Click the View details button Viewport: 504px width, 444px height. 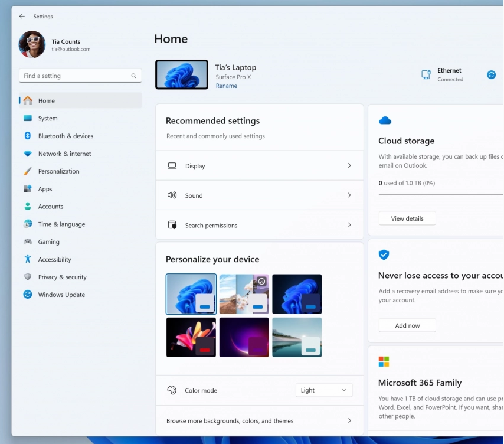407,218
